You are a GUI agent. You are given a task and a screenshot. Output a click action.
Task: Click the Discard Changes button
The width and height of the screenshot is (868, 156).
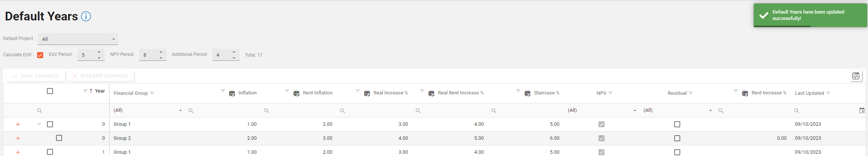pyautogui.click(x=101, y=76)
